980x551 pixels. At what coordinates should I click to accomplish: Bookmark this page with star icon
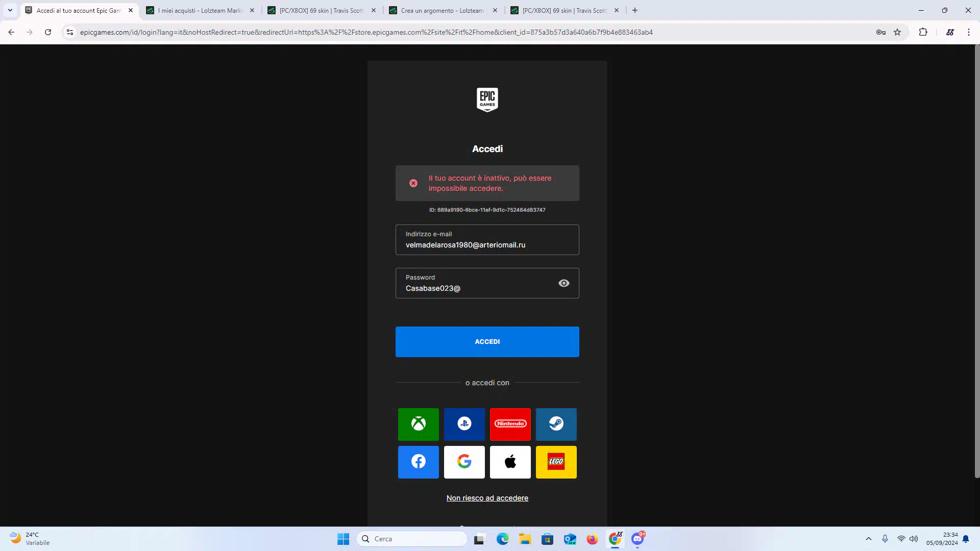pyautogui.click(x=897, y=32)
